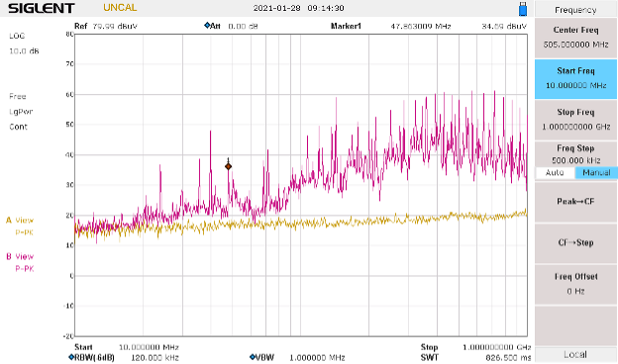Choose the Peak→CF menu item
This screenshot has height=364, width=618.
(x=575, y=202)
